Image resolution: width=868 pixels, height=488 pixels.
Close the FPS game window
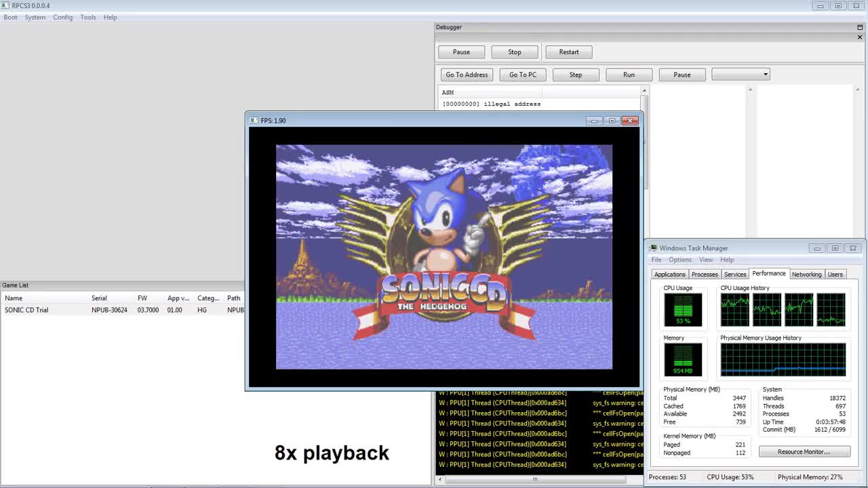tap(631, 121)
